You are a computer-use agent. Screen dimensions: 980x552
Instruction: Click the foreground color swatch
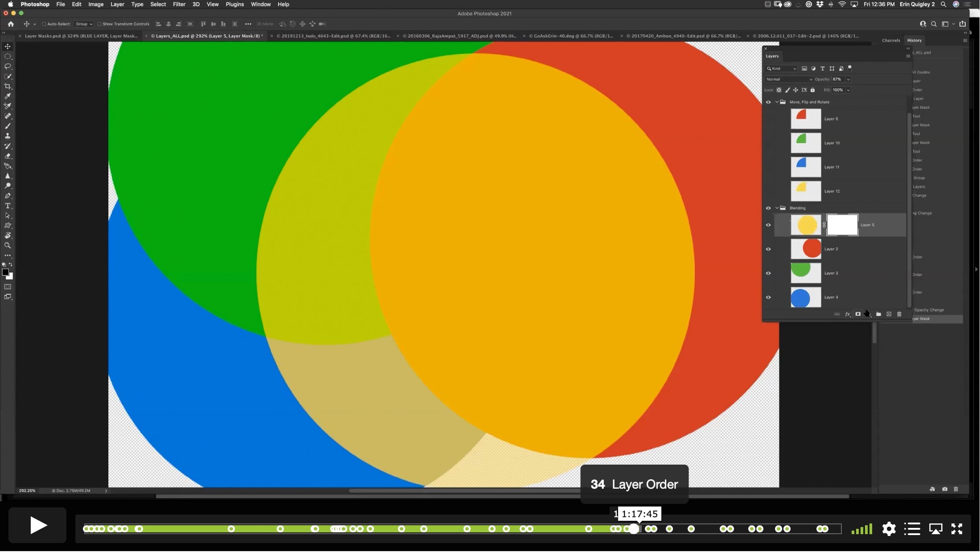pyautogui.click(x=5, y=272)
